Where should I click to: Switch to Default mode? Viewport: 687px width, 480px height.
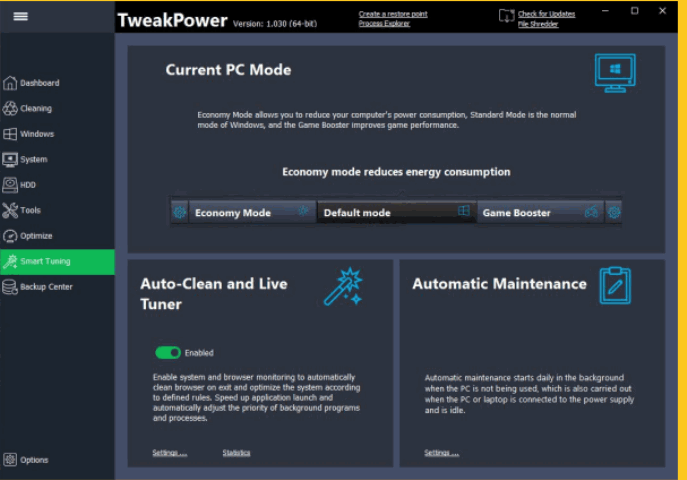click(397, 212)
